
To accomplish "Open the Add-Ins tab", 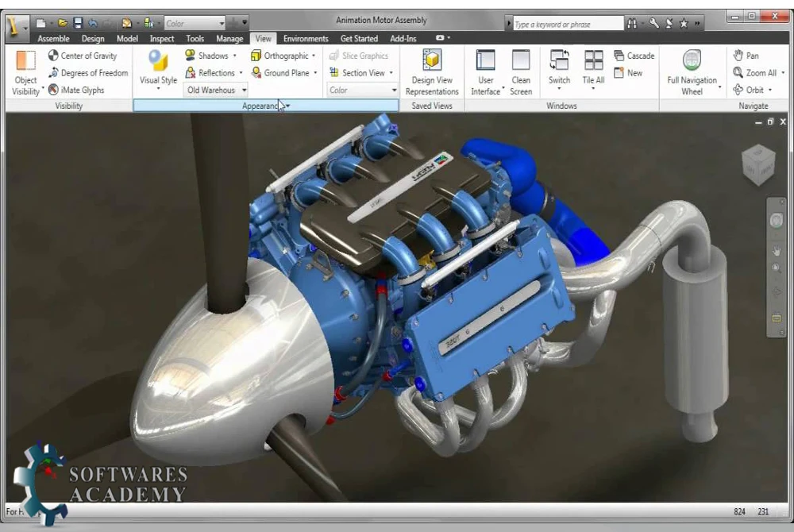I will 403,38.
